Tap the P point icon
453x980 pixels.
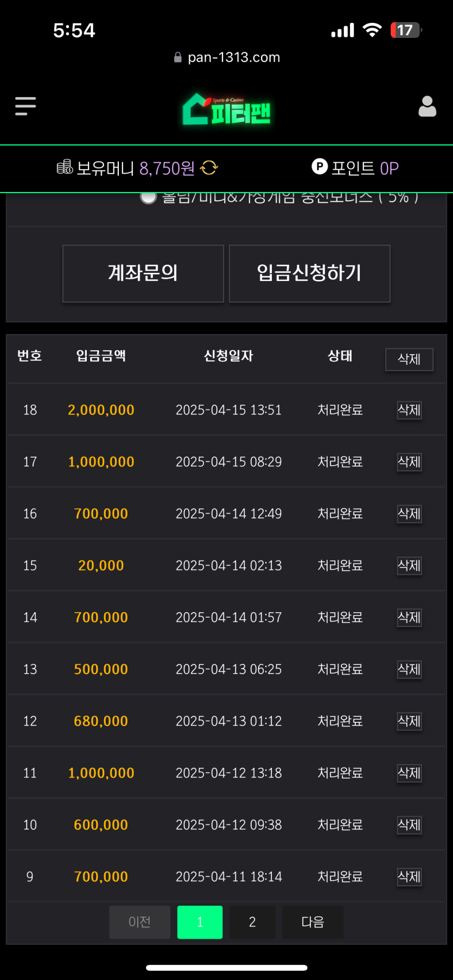(x=320, y=166)
